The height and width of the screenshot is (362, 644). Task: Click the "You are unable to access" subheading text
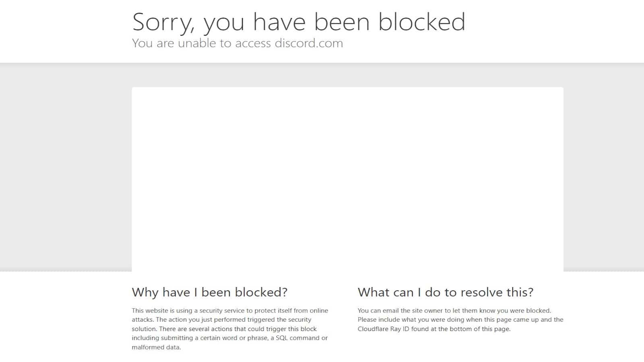[x=202, y=43]
